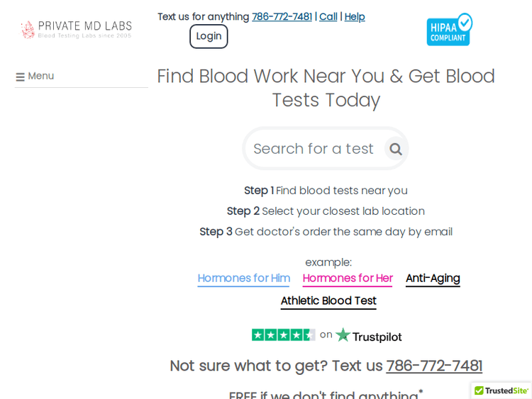Click the Trustpilot five-star rating
This screenshot has width=532, height=399.
tap(283, 335)
